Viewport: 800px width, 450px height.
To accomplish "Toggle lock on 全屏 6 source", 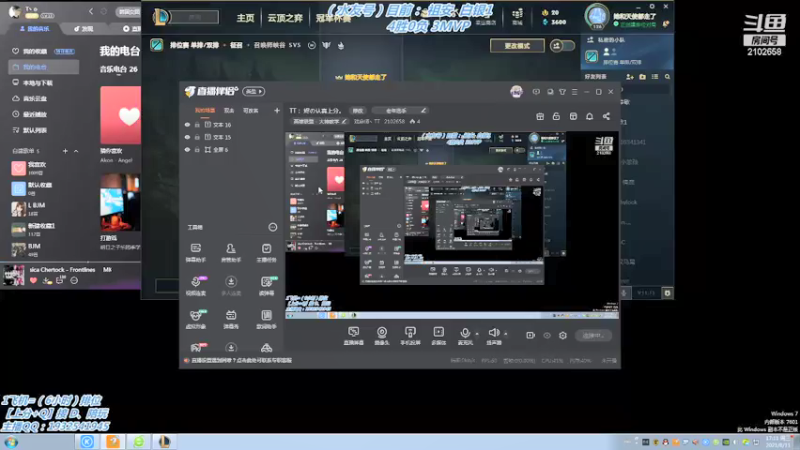I will [x=197, y=149].
